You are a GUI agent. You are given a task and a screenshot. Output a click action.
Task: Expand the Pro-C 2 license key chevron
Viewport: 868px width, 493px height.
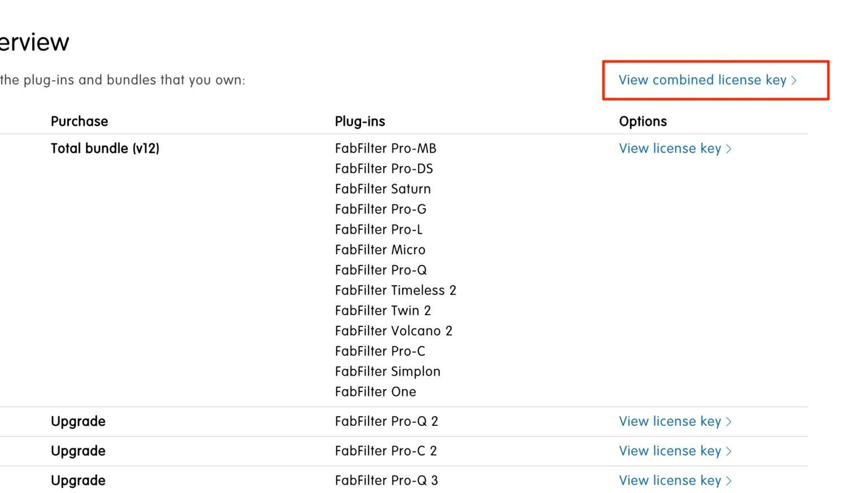click(728, 451)
